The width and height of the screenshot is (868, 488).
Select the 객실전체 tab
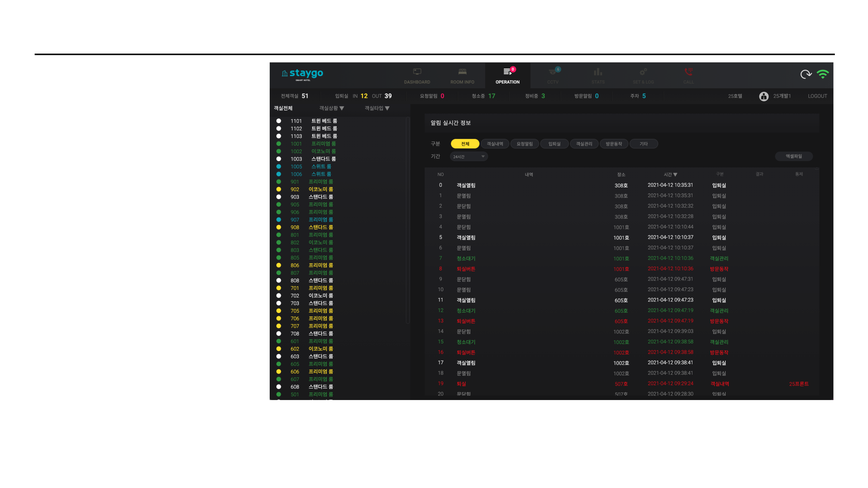283,108
